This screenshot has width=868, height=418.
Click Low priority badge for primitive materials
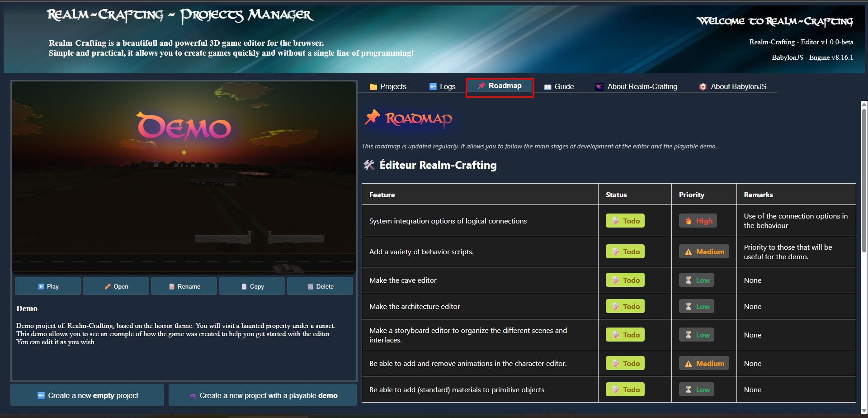click(x=697, y=389)
